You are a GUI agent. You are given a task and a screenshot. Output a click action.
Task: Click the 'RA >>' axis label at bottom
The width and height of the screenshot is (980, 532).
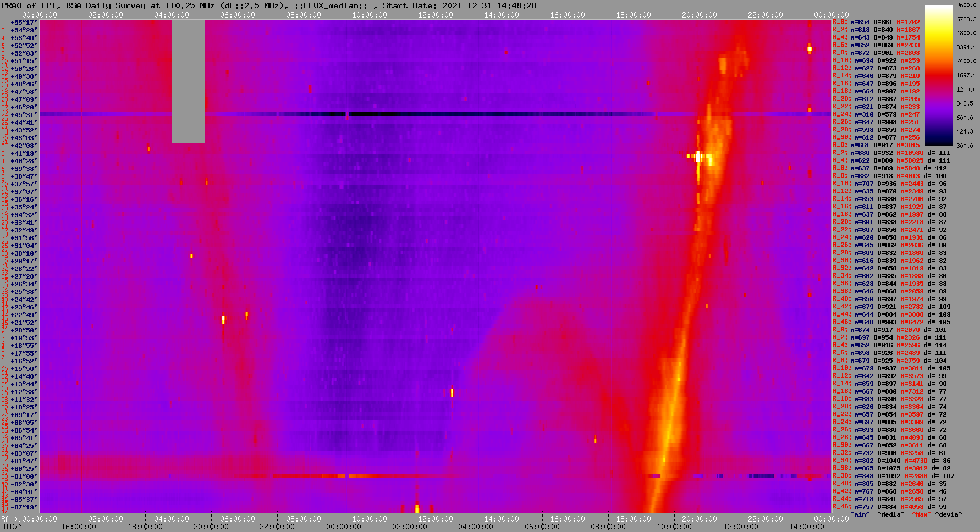[x=11, y=519]
